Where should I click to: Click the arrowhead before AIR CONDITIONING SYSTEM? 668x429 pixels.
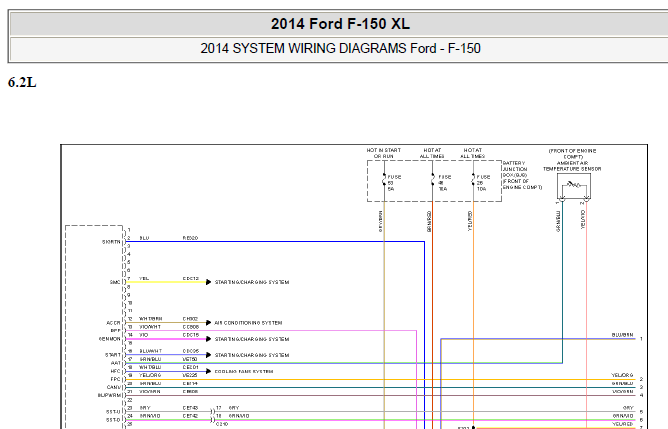click(x=208, y=323)
